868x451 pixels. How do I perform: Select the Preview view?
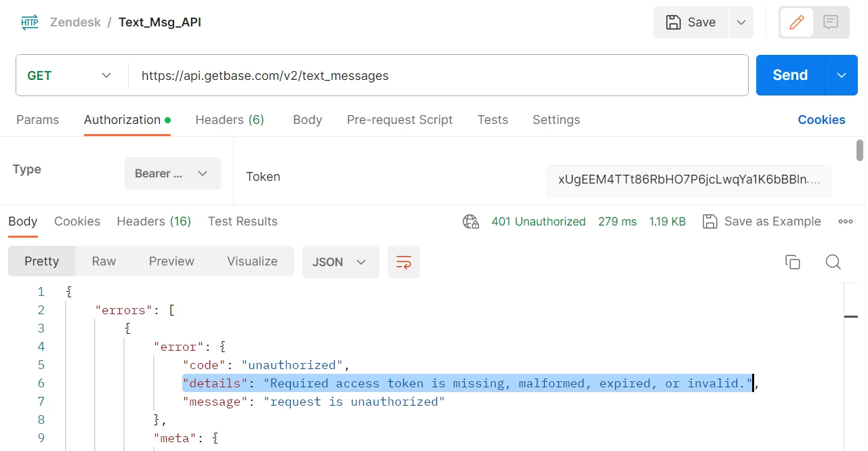click(171, 261)
